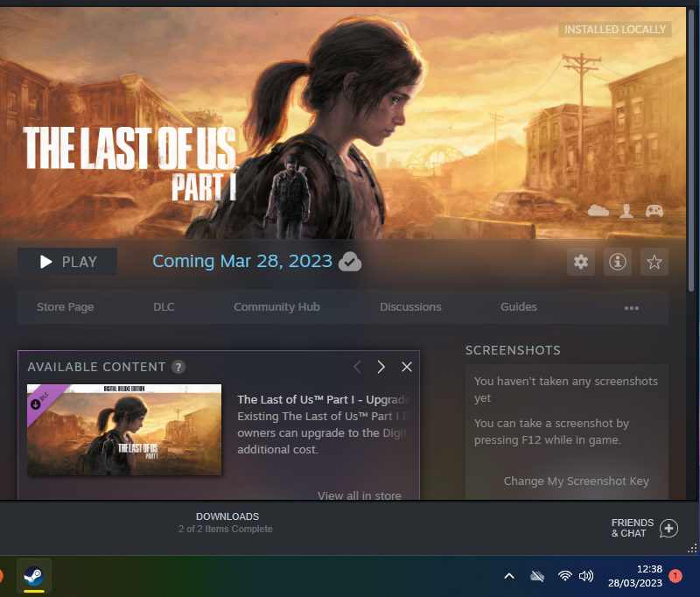The height and width of the screenshot is (597, 700).
Task: Add game to favorites star icon
Action: (654, 262)
